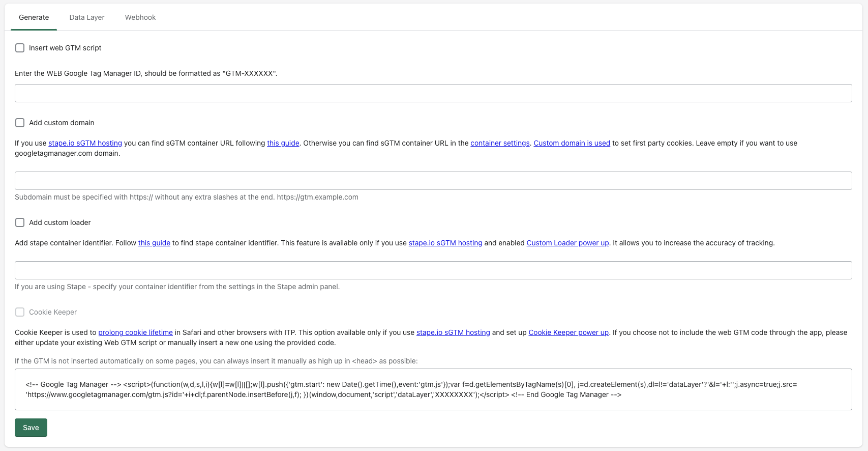Follow the container settings link
Image resolution: width=868 pixels, height=451 pixels.
(x=500, y=143)
